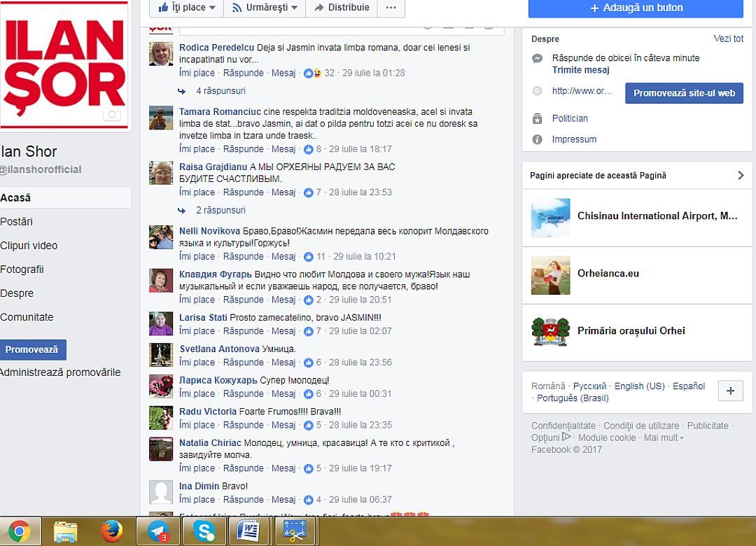This screenshot has width=756, height=546.
Task: Open Raisa Grajdianu's avatar
Action: point(161,173)
